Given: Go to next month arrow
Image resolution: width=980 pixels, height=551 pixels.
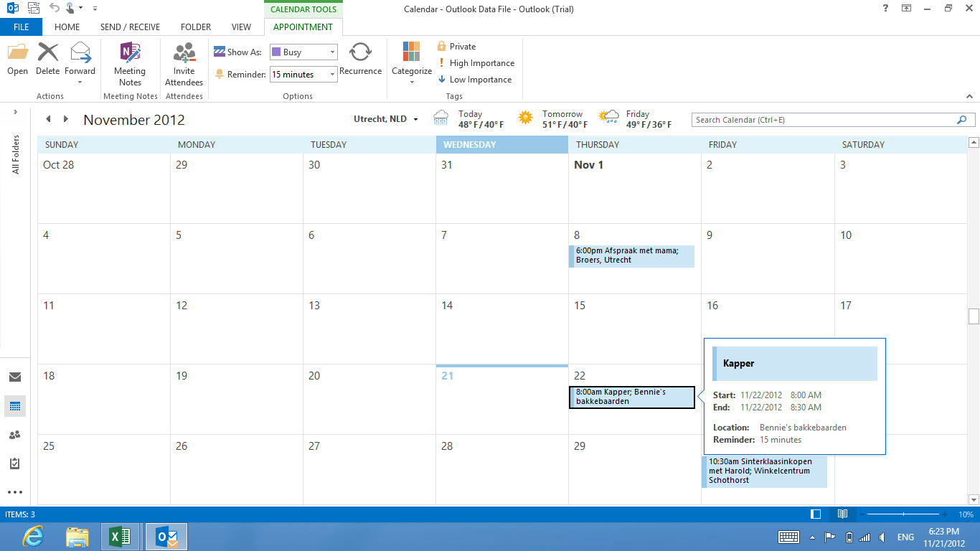Looking at the screenshot, I should coord(66,119).
